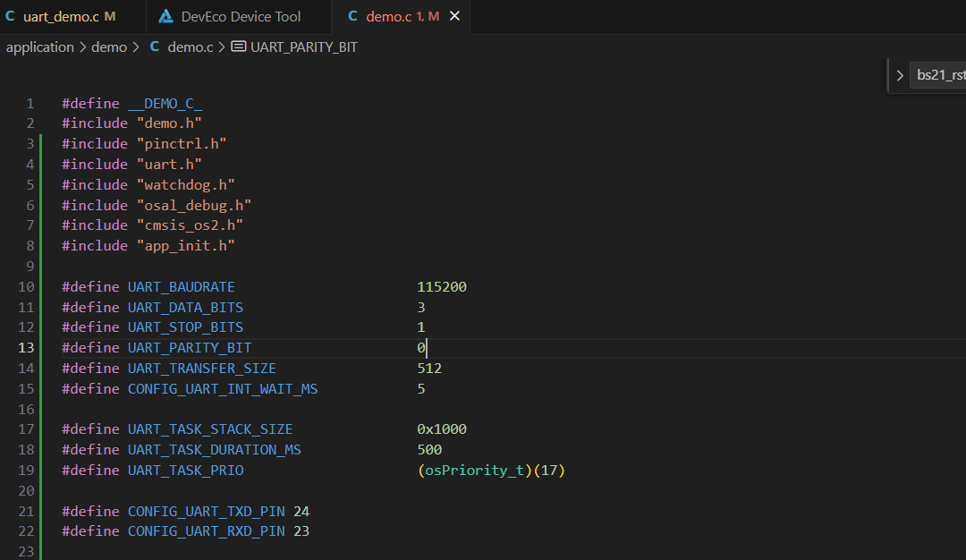Open the application breadcrumb segment

[40, 47]
